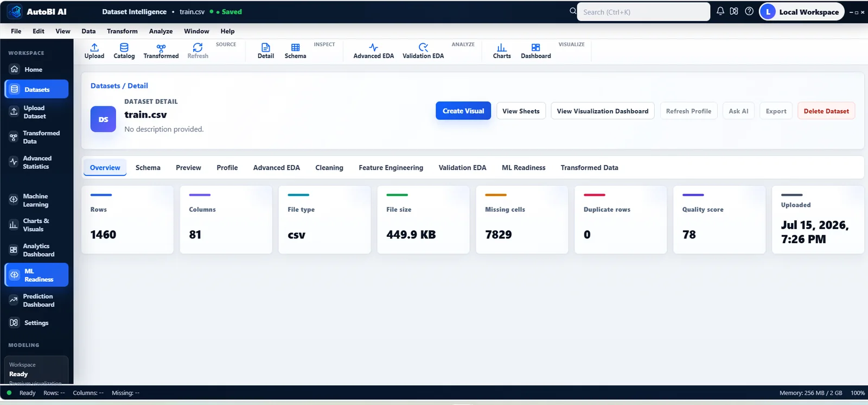Open Advanced Statistics in sidebar
This screenshot has width=868, height=405.
(36, 162)
